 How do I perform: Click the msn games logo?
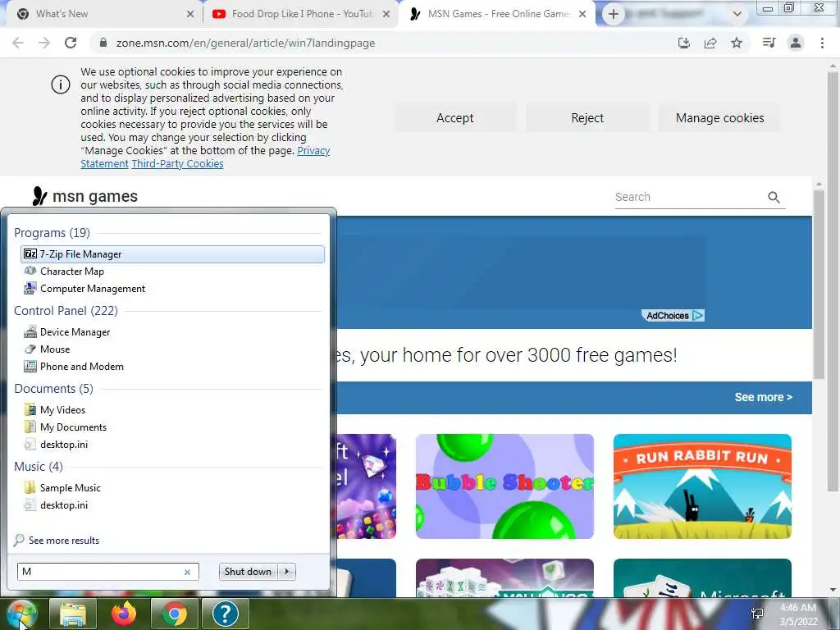pos(84,196)
